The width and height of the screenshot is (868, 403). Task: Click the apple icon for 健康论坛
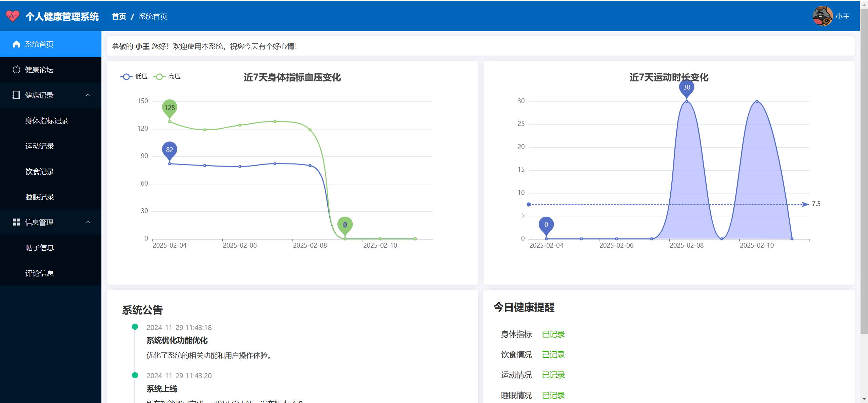(x=16, y=70)
